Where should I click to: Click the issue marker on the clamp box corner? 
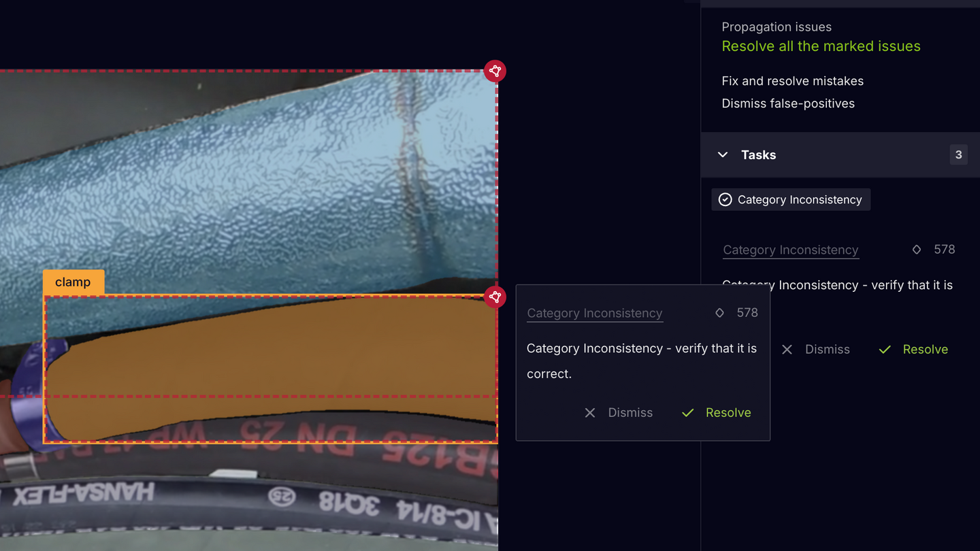495,297
